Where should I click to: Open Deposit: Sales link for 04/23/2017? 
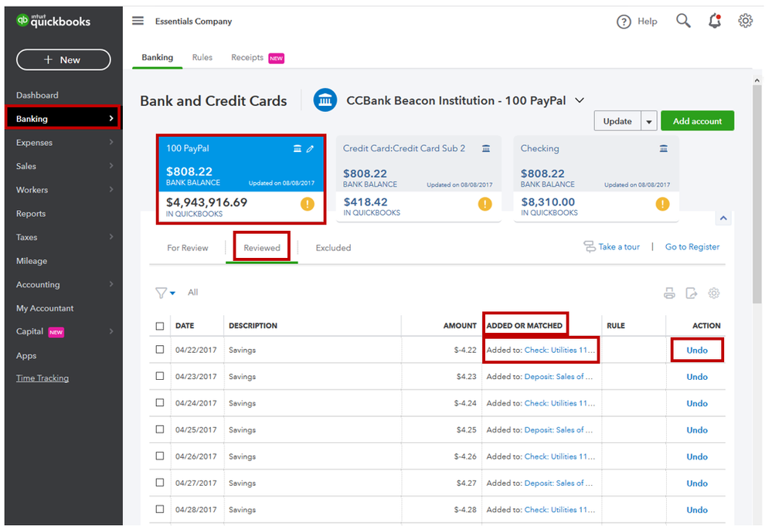pos(559,377)
